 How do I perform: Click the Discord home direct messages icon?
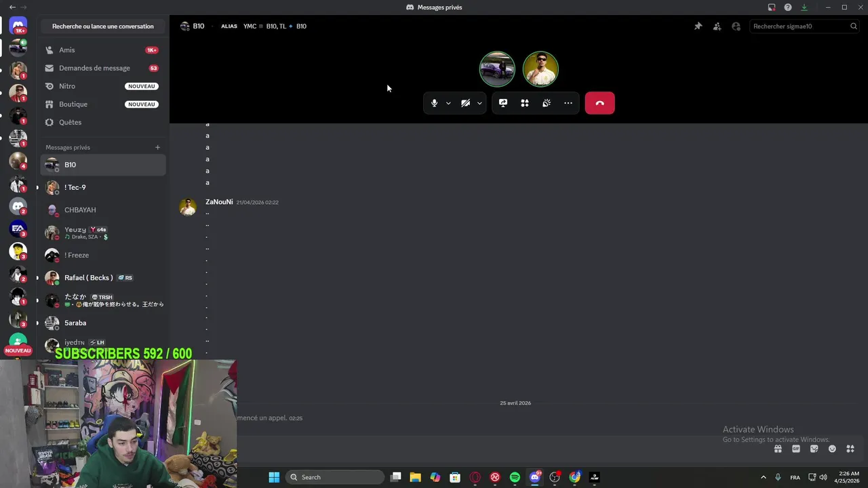[x=18, y=26]
